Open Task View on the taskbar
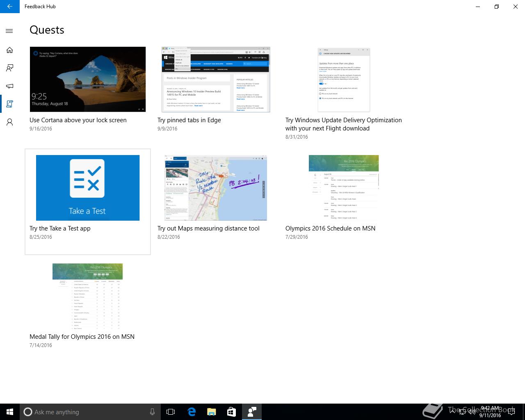Image resolution: width=525 pixels, height=420 pixels. click(x=171, y=412)
